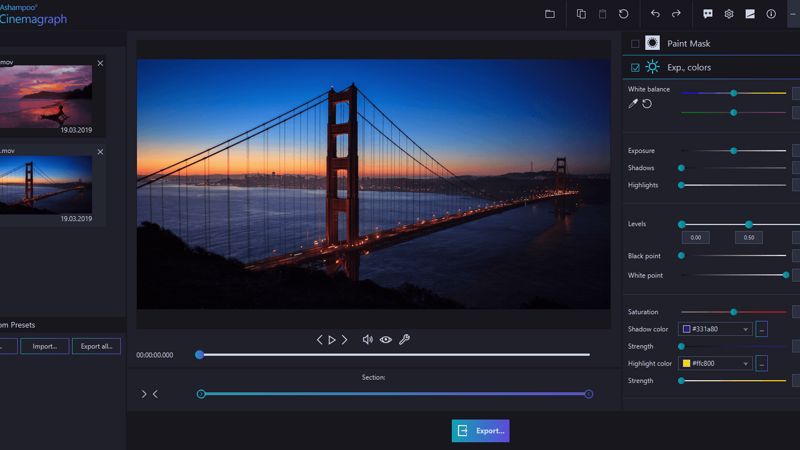
Task: Open the Highlight color dropdown #ffc800
Action: [715, 363]
